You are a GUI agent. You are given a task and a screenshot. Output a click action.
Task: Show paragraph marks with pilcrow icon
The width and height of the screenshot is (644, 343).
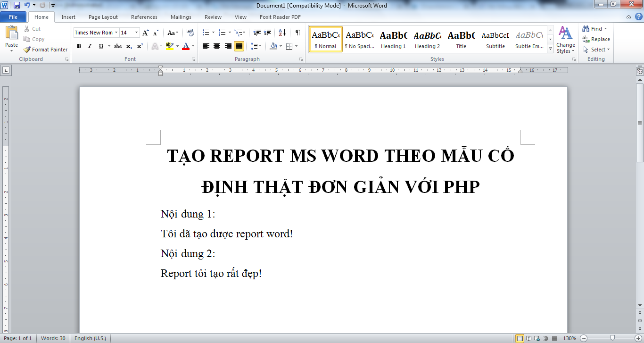point(297,33)
